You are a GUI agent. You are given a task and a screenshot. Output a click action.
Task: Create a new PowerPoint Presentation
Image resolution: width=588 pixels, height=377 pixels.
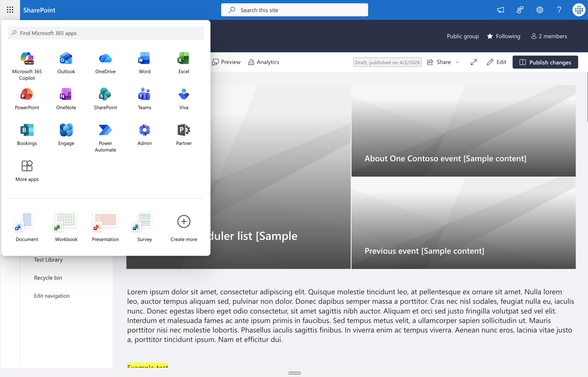(x=106, y=226)
